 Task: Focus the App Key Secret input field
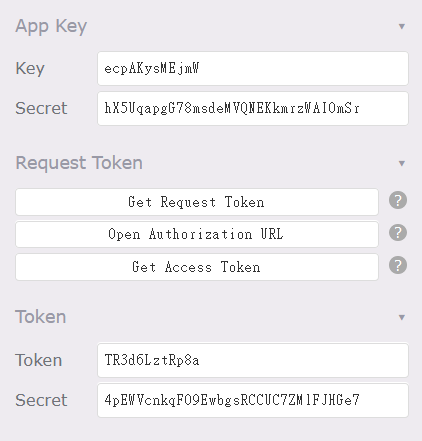coord(253,109)
